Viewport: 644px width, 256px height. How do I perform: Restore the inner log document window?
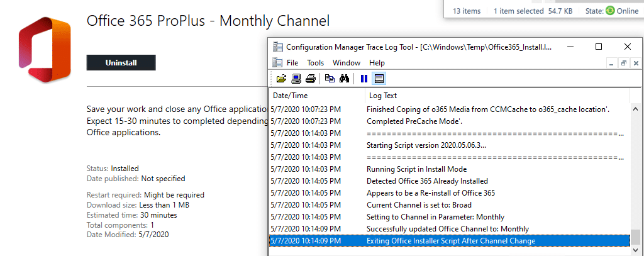(x=624, y=63)
